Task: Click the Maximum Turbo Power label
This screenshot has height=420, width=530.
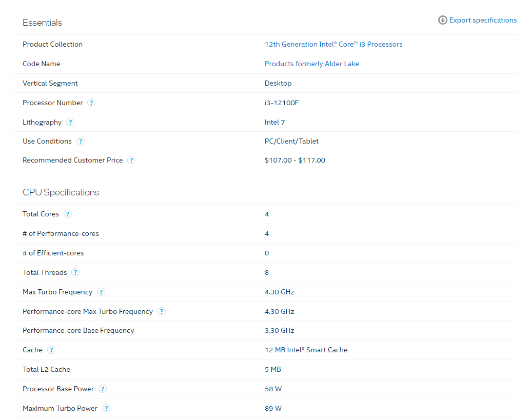Action: pyautogui.click(x=60, y=409)
